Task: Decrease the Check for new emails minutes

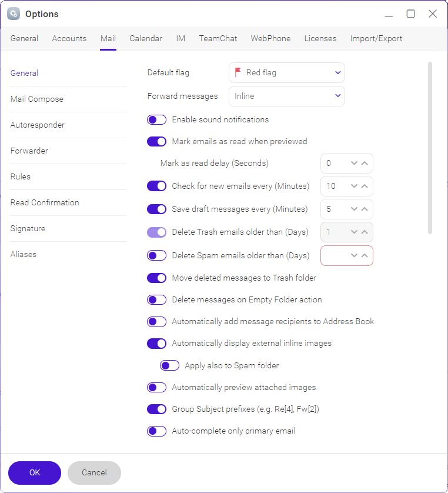Action: (354, 186)
